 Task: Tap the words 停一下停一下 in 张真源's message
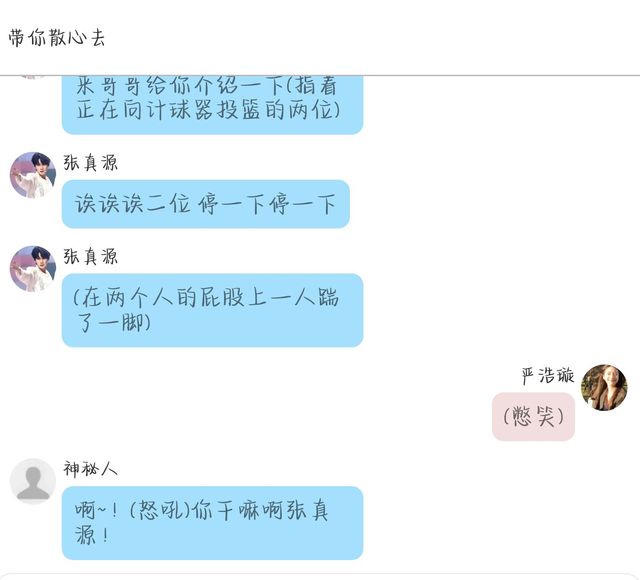pyautogui.click(x=267, y=204)
